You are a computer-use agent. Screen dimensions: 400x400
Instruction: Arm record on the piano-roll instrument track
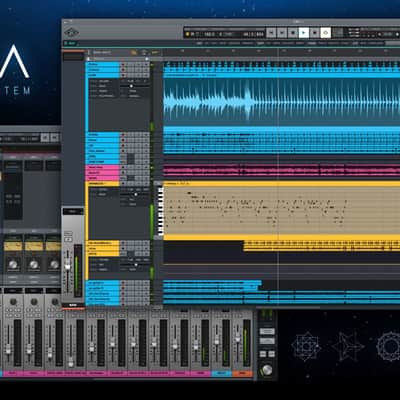point(123,184)
